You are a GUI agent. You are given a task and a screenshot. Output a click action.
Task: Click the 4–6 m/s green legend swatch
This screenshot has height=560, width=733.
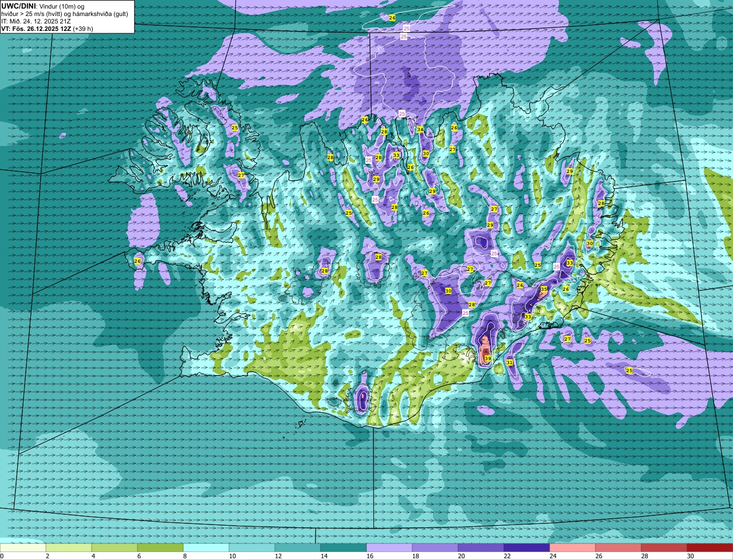pyautogui.click(x=115, y=548)
